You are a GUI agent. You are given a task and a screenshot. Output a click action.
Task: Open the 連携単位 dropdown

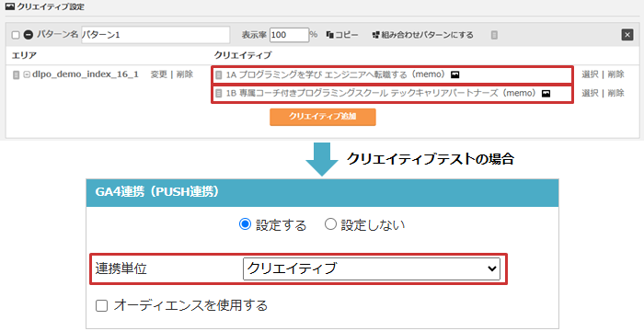tap(372, 268)
